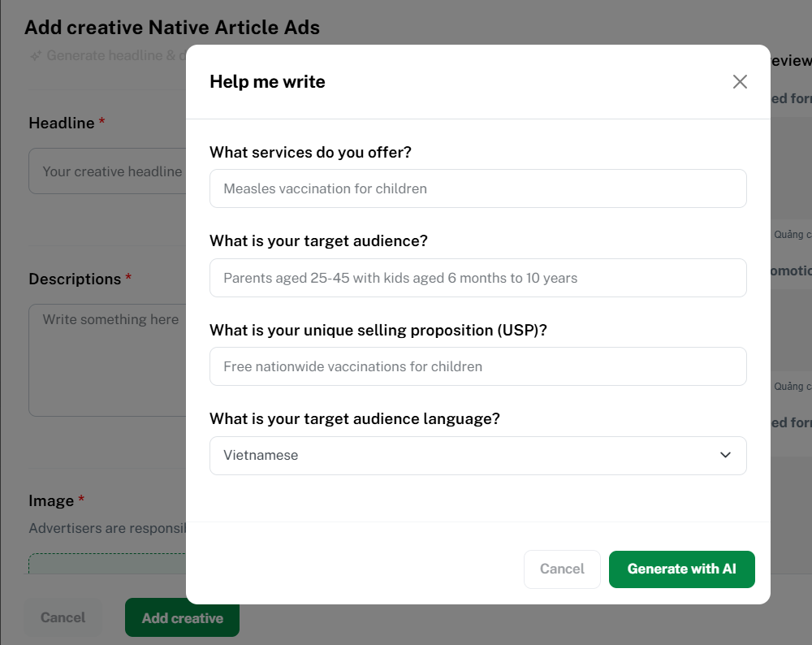Click the Free nationwide vaccinations example field
Viewport: 812px width, 645px height.
(477, 366)
